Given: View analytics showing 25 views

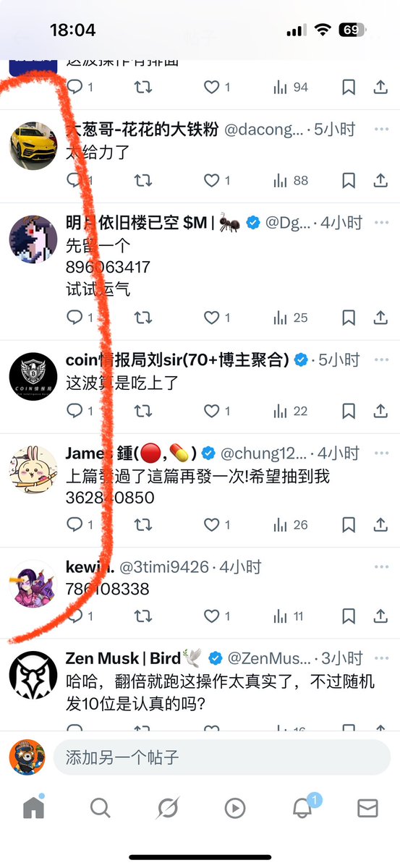Looking at the screenshot, I should tap(290, 317).
